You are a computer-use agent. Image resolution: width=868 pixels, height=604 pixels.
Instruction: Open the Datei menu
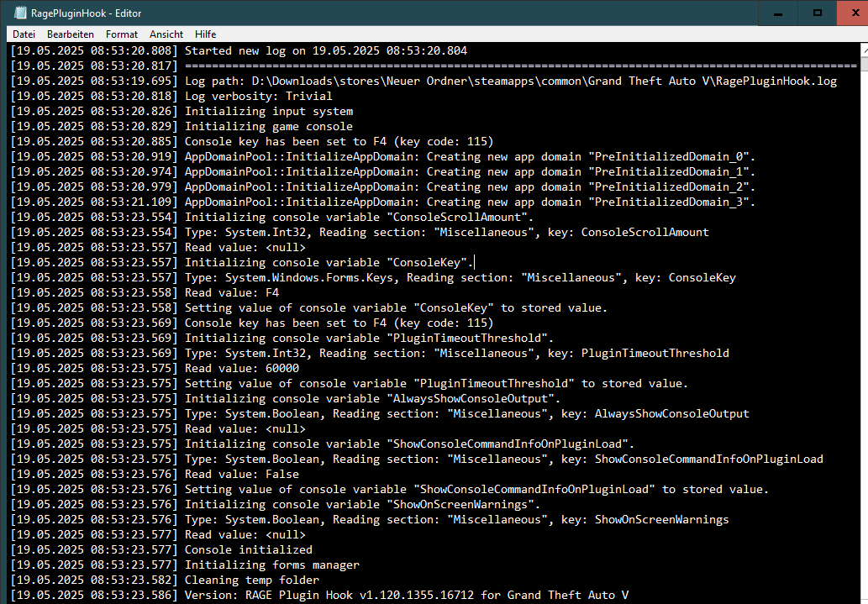pos(24,34)
